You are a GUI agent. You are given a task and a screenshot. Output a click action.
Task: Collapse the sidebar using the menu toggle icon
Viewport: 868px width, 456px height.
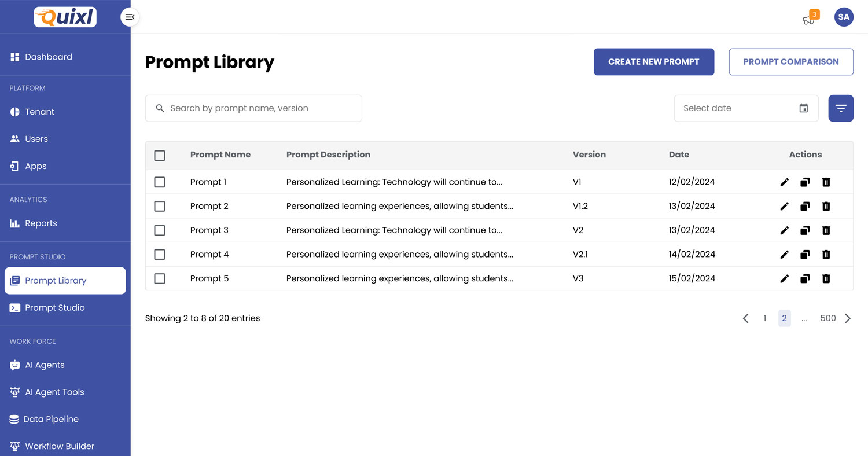click(130, 17)
